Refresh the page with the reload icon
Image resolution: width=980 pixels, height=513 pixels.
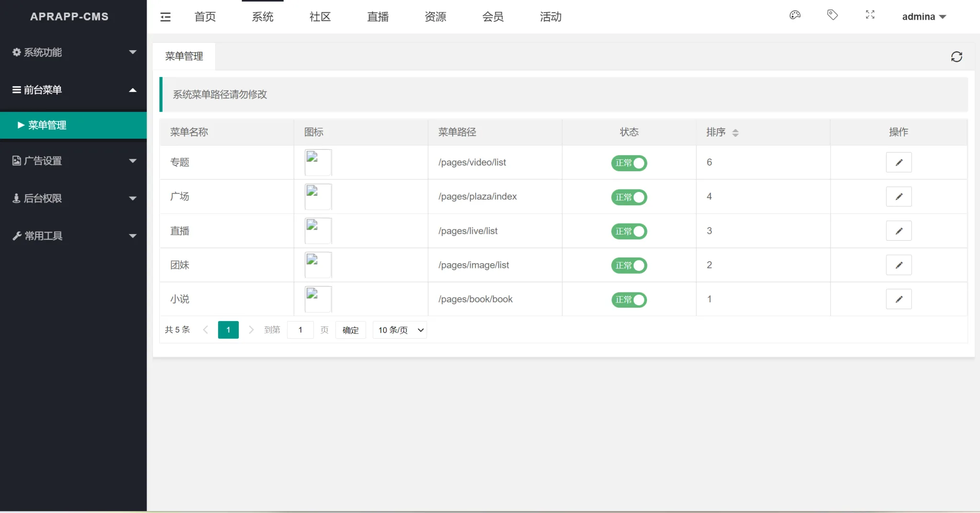(956, 57)
